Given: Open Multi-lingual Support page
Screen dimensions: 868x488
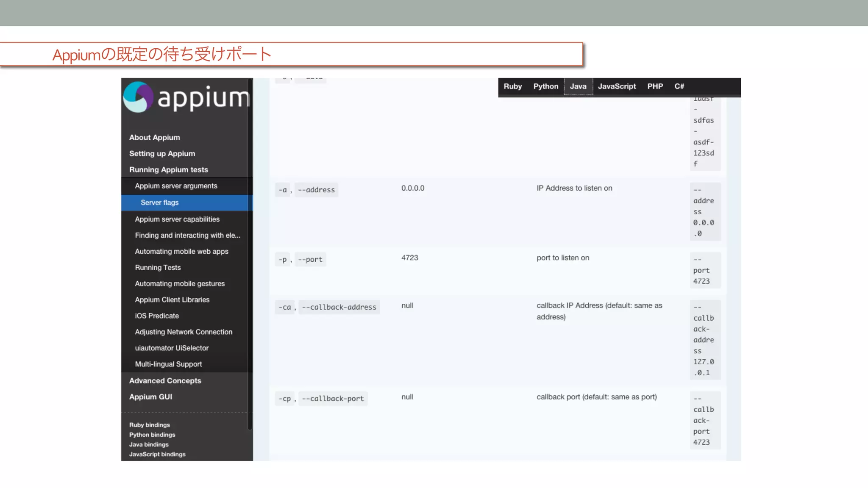Looking at the screenshot, I should [x=168, y=364].
